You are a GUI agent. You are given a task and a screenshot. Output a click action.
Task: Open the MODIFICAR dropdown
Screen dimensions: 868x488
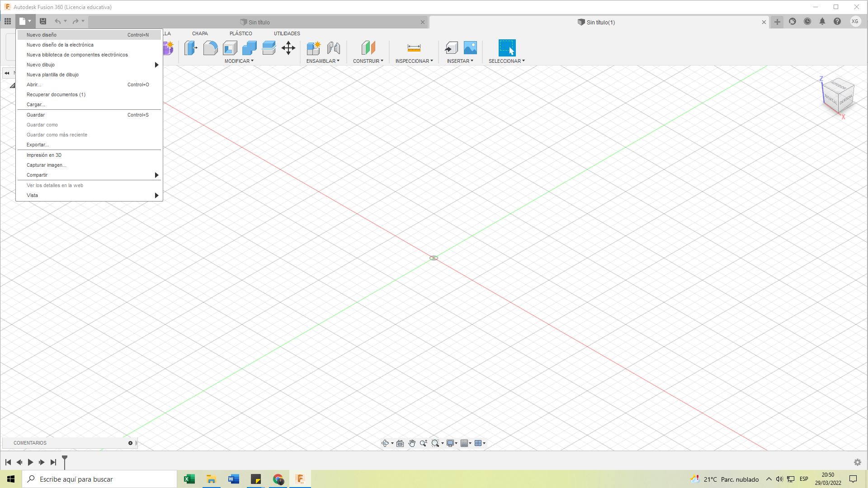[x=239, y=61]
